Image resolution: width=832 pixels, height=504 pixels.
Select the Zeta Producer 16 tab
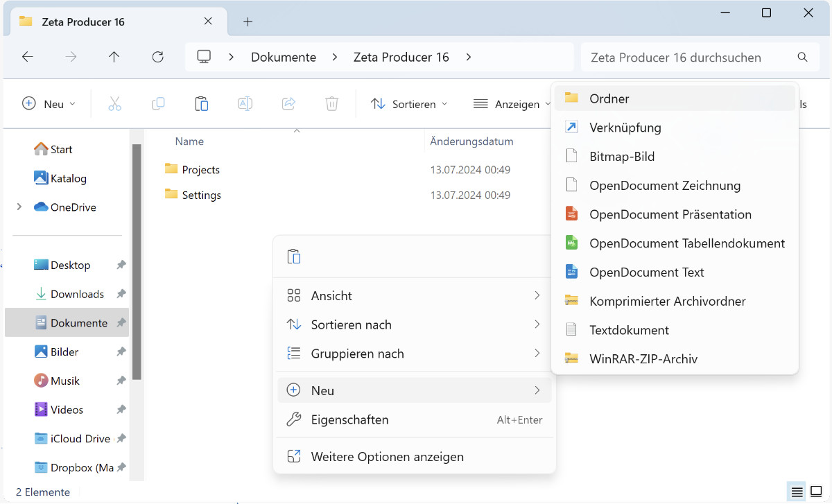(x=118, y=21)
